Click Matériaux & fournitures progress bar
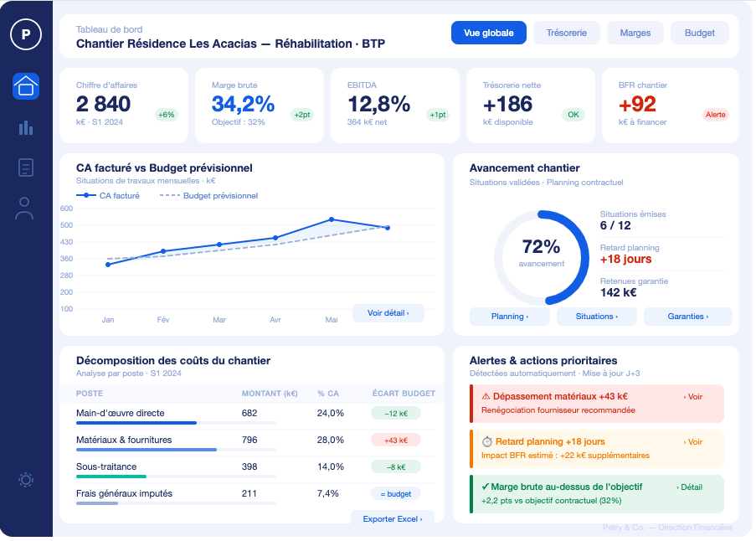The height and width of the screenshot is (541, 756). pos(177,450)
